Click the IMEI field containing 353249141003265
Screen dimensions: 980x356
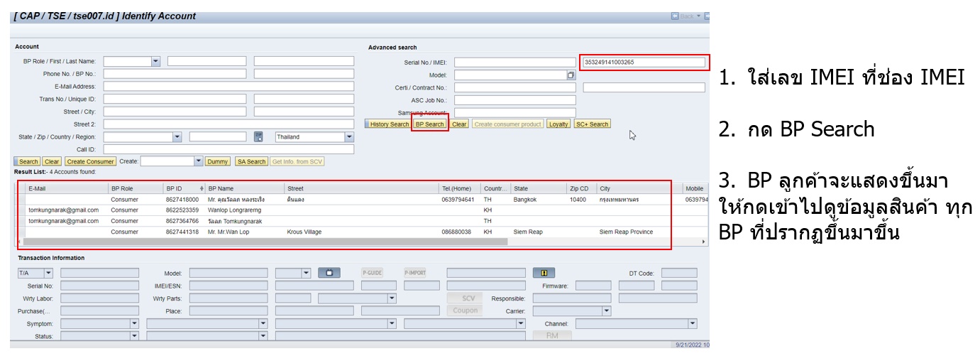(x=644, y=63)
